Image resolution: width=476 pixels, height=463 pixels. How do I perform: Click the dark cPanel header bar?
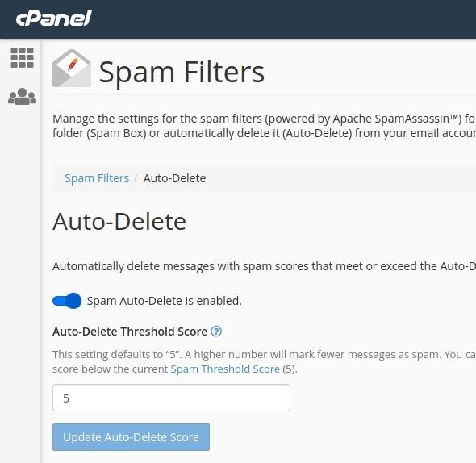[238, 19]
